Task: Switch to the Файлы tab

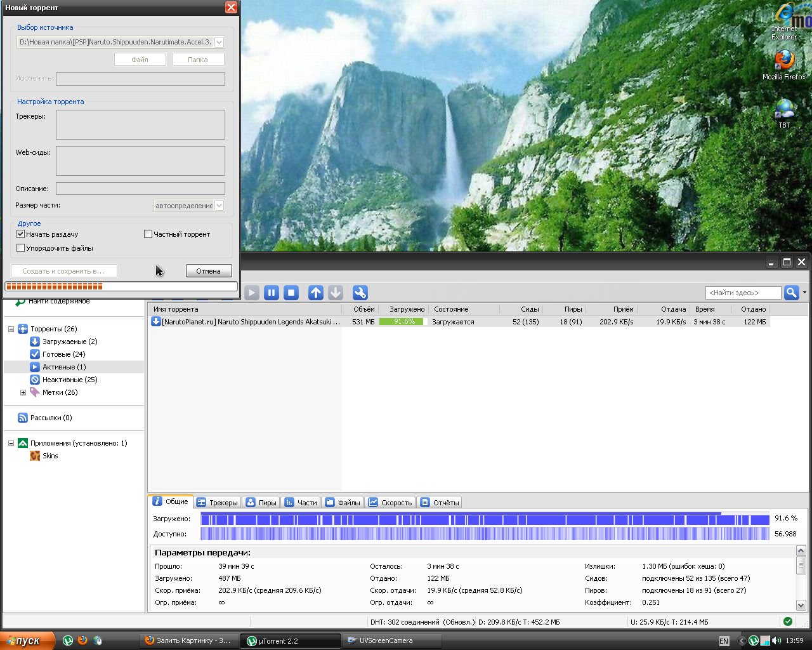Action: [x=343, y=502]
